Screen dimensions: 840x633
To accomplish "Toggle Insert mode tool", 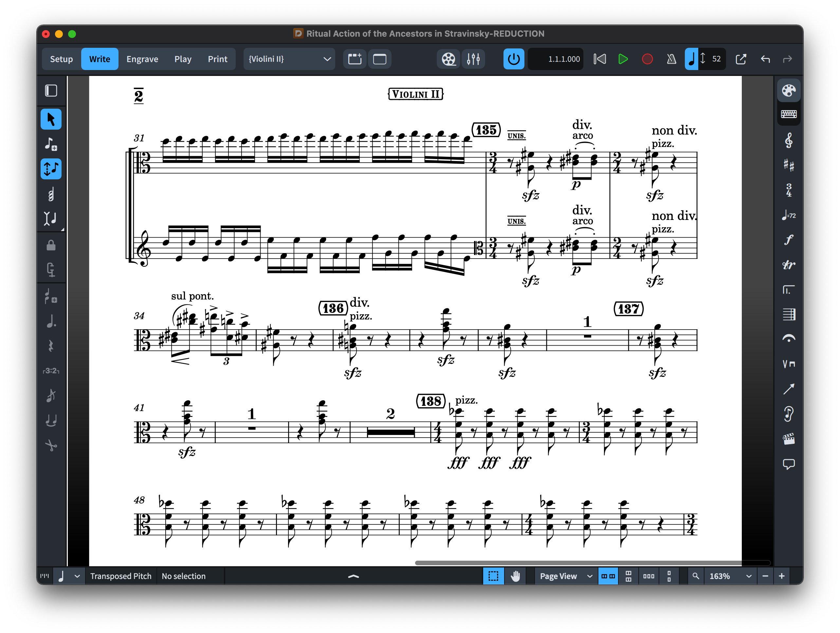I will pos(51,218).
